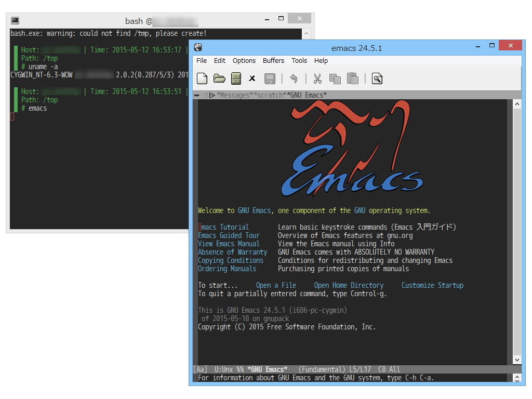Screen dimensions: 532x399
Task: Open the File menu in Emacs
Action: click(x=201, y=60)
